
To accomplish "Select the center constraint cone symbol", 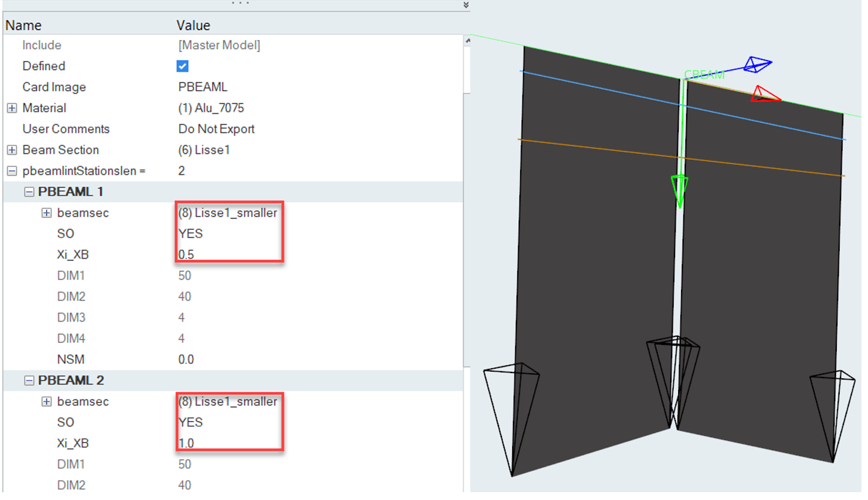I will [x=673, y=382].
